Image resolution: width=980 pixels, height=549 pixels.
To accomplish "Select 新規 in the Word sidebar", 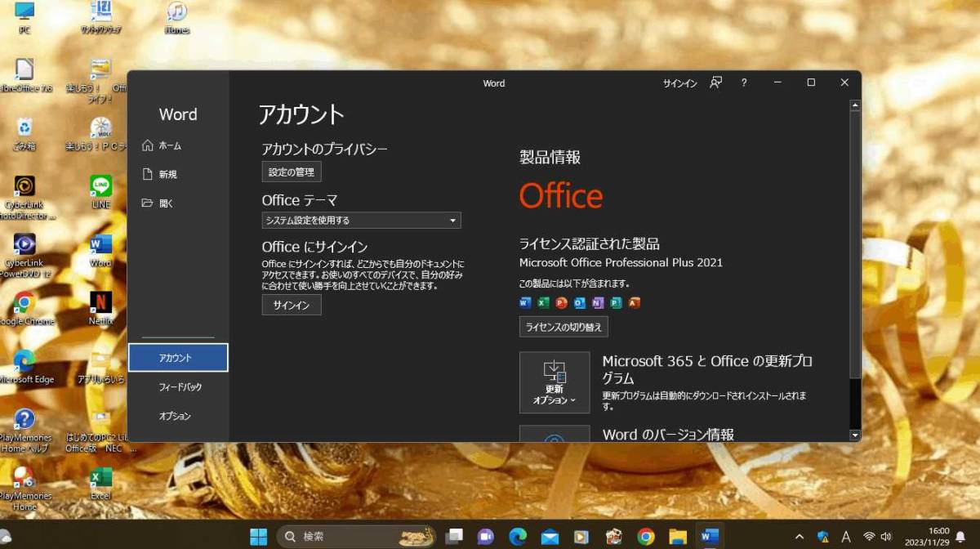I will [160, 174].
